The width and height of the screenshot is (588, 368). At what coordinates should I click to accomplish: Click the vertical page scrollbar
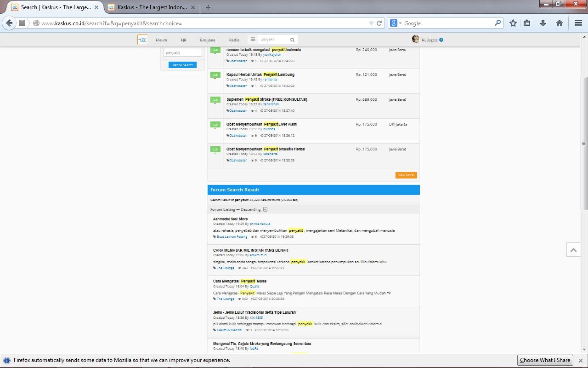coord(584,143)
